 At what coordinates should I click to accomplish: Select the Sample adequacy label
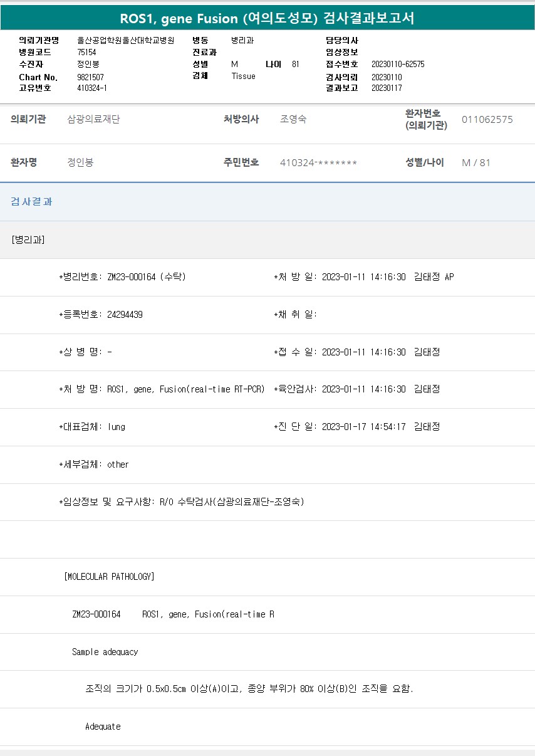coord(105,652)
